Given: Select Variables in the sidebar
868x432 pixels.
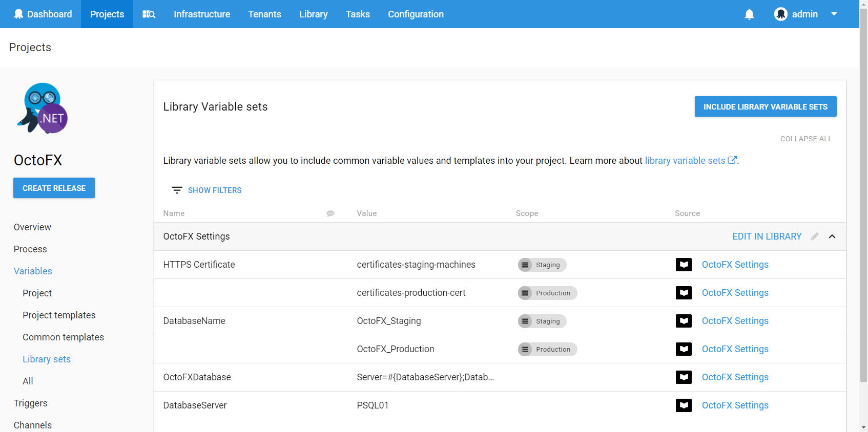Looking at the screenshot, I should click(33, 271).
